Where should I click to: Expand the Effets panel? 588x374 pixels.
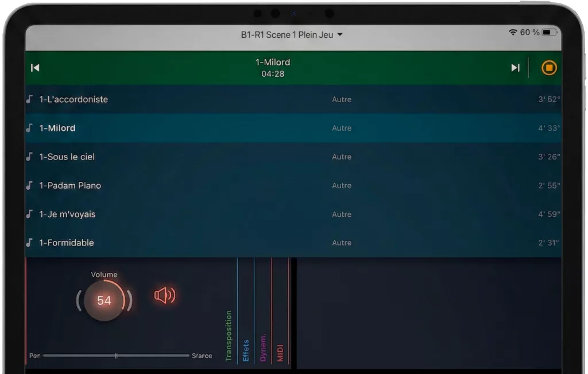(x=246, y=350)
